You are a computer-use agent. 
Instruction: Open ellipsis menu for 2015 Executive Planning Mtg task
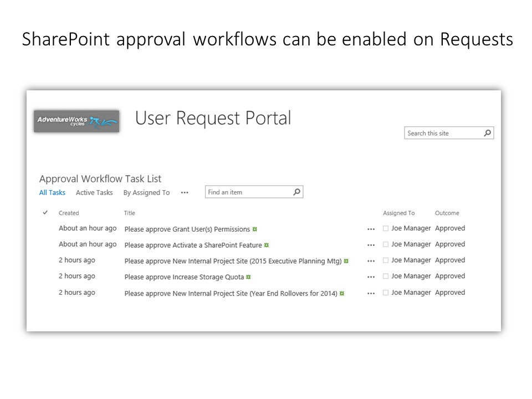point(371,261)
